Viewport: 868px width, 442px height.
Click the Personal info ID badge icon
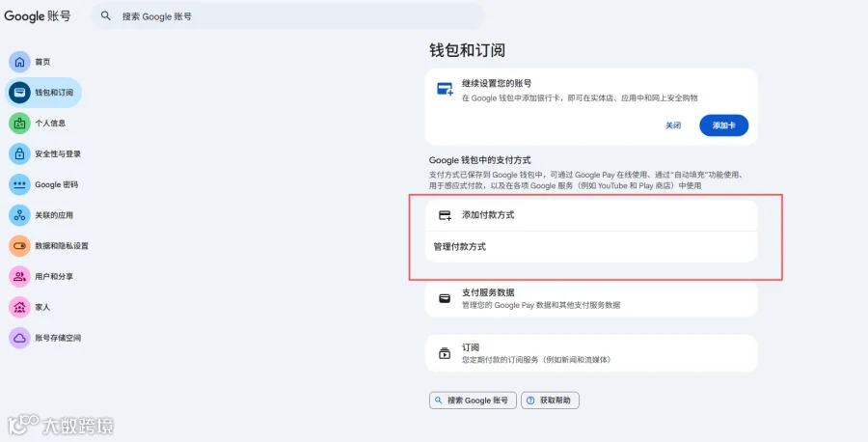(19, 123)
